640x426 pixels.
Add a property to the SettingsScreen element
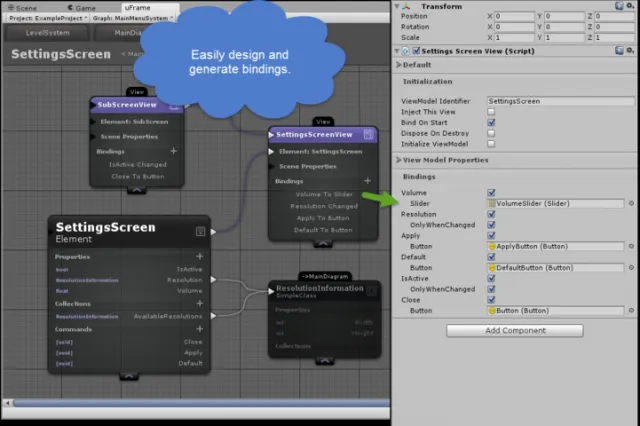(200, 256)
